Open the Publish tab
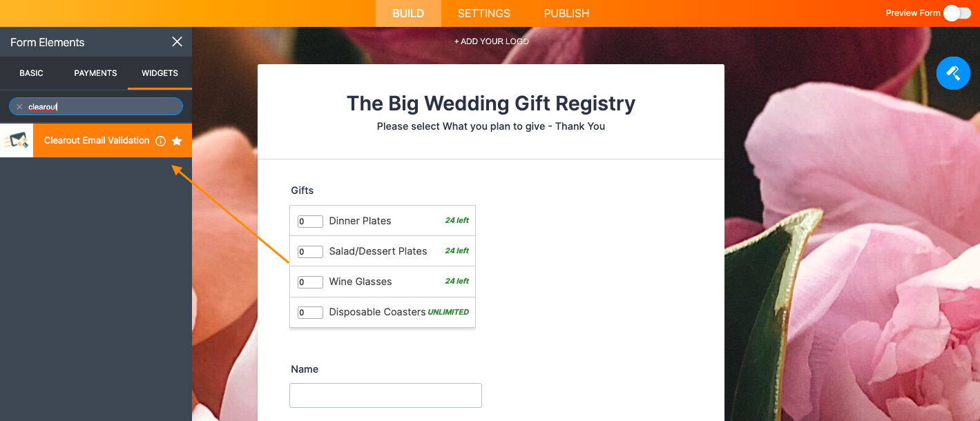This screenshot has width=980, height=421. [x=566, y=13]
